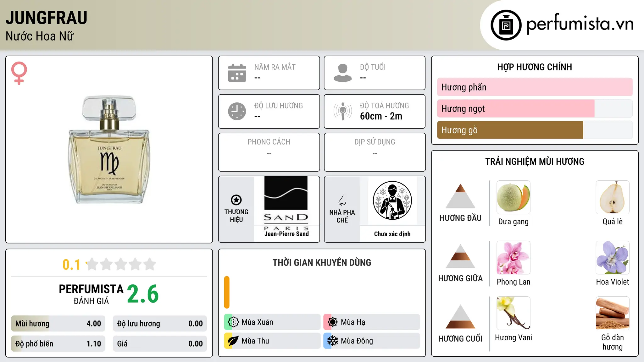Click the person silhouette icon beside Độ Tuổi
644x362 pixels.
[343, 73]
